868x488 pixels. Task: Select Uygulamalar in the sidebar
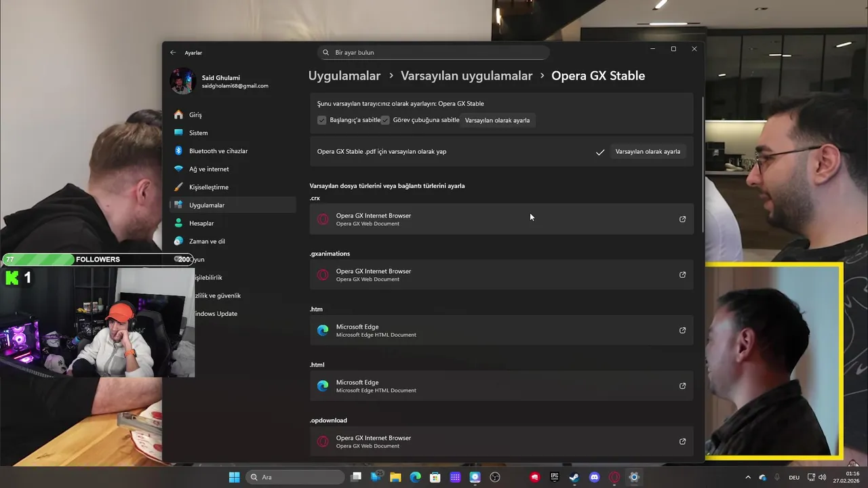coord(233,205)
